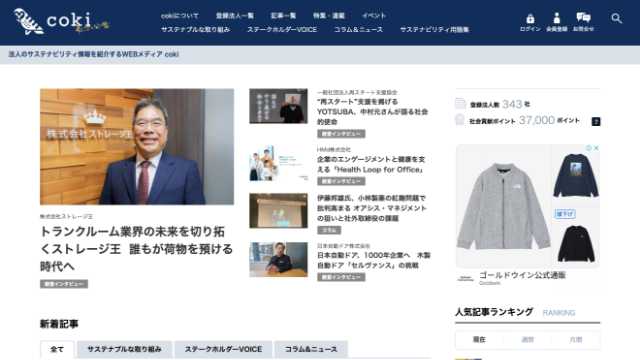Click the gray tag under the ストレージ王 headline

[x=64, y=284]
